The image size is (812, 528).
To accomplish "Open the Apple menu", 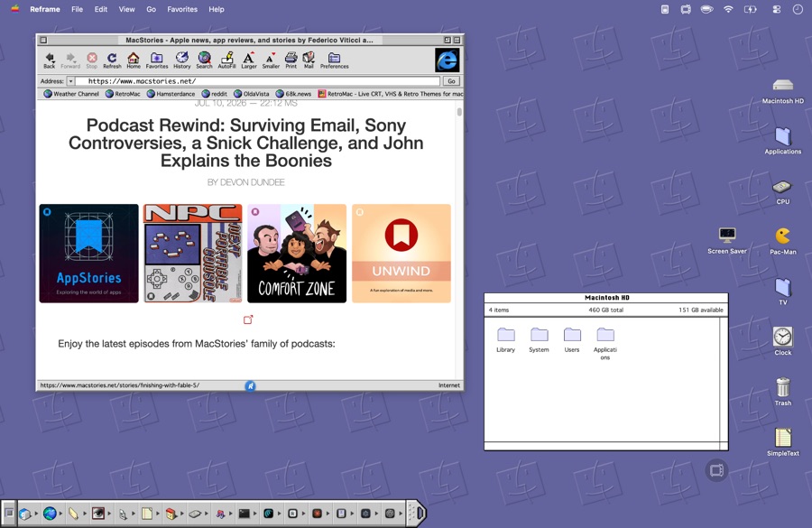I will click(14, 9).
